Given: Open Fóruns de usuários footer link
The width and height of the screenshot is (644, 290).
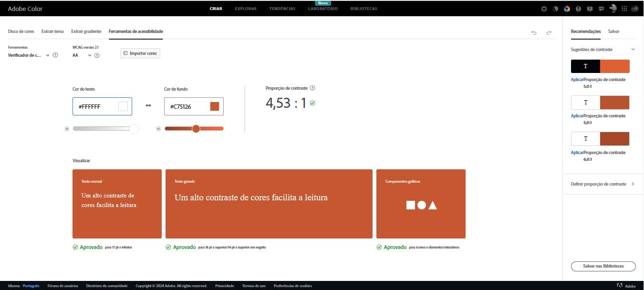Looking at the screenshot, I should [63, 286].
